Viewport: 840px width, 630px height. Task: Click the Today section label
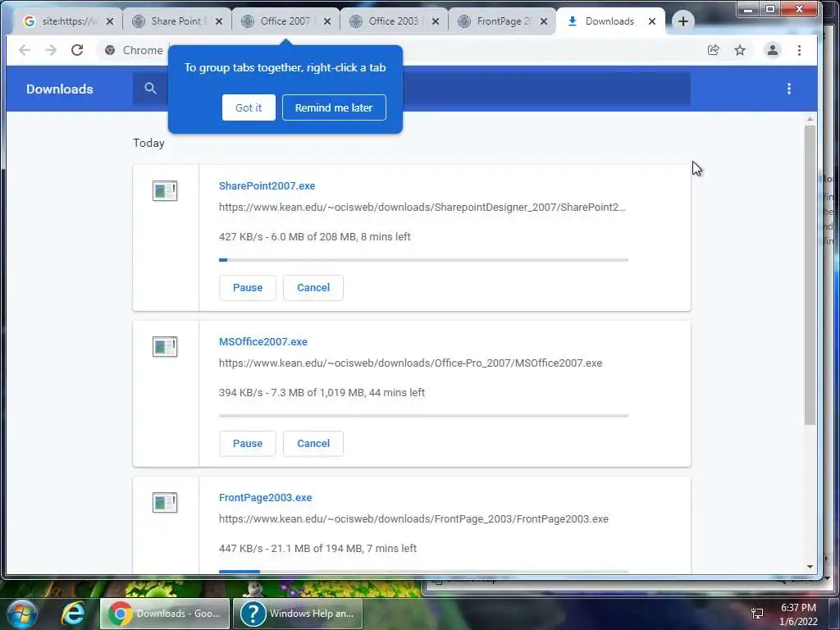pyautogui.click(x=148, y=143)
